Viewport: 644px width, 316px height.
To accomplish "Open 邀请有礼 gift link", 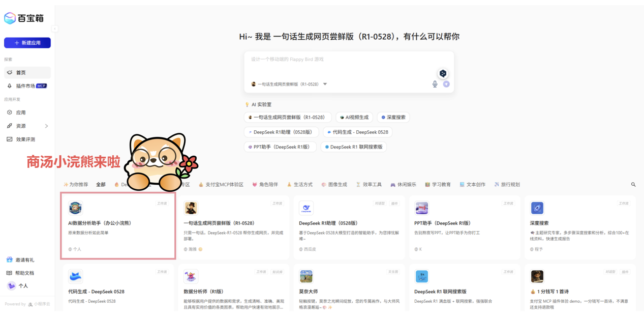I will tap(20, 260).
